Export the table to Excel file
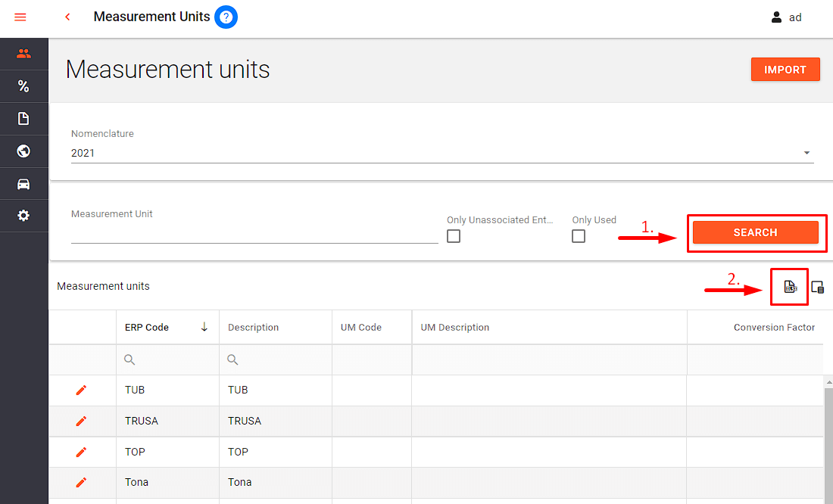This screenshot has width=833, height=504. point(791,287)
